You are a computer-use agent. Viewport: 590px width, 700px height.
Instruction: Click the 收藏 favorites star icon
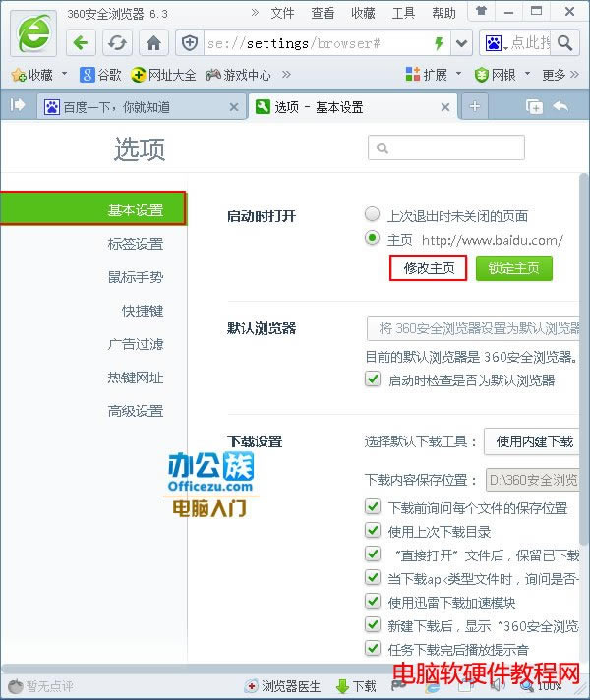(x=19, y=75)
